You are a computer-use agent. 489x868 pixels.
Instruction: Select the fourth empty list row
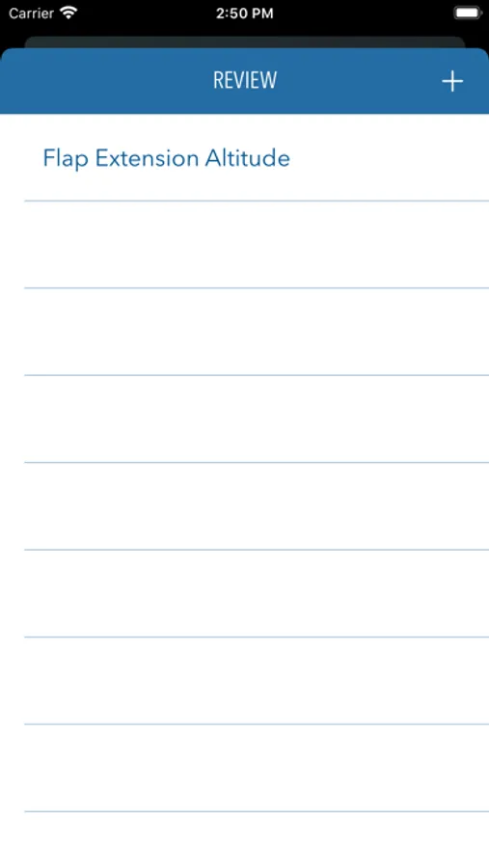(x=244, y=506)
